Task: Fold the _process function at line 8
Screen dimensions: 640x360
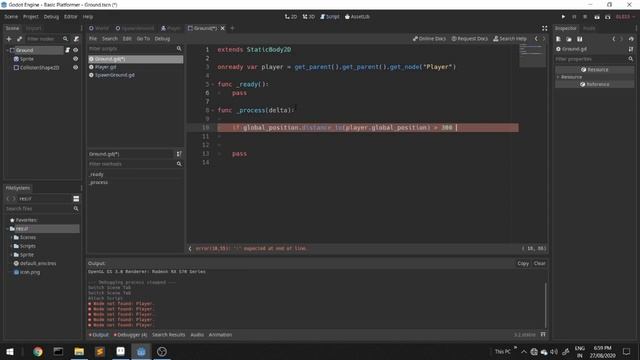Action: (213, 110)
